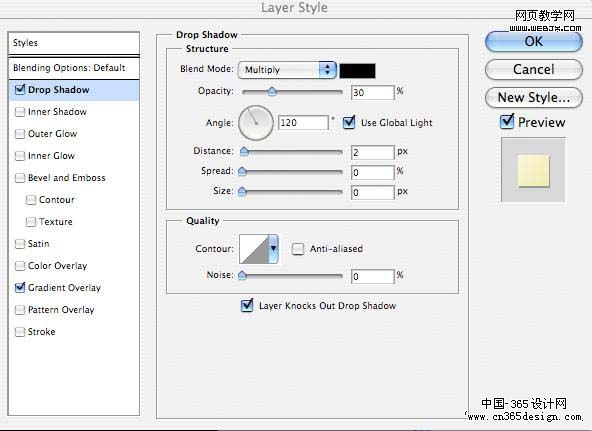Viewport: 592px width, 431px height.
Task: Click the Distance value input field
Action: point(372,152)
